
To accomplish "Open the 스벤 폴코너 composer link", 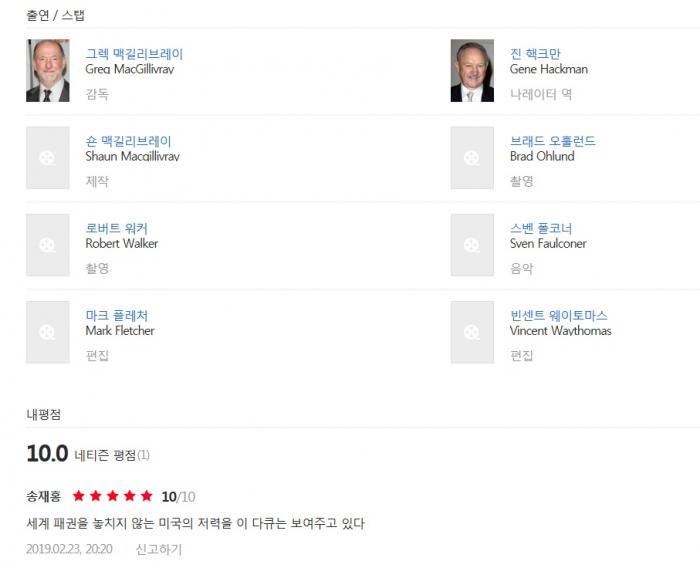I will tap(541, 228).
